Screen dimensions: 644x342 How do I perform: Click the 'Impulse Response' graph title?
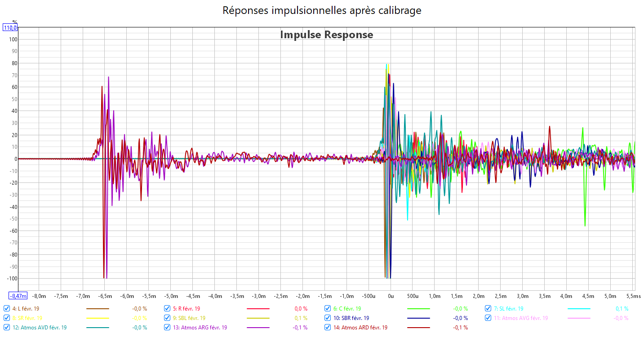pos(326,35)
